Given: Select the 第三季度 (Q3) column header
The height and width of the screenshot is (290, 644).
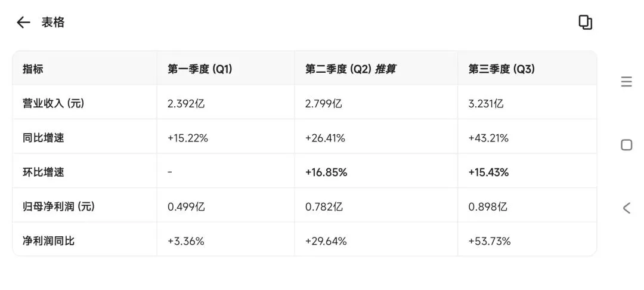Looking at the screenshot, I should [501, 69].
